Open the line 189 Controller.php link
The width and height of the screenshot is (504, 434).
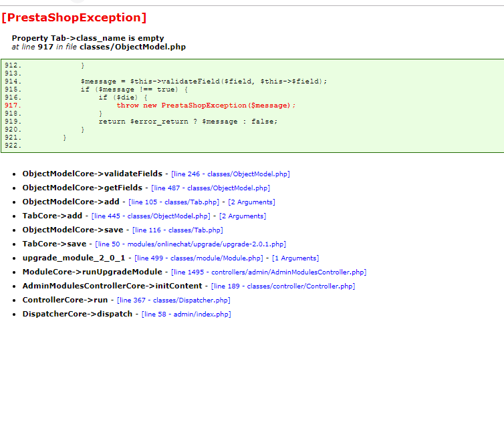point(283,286)
